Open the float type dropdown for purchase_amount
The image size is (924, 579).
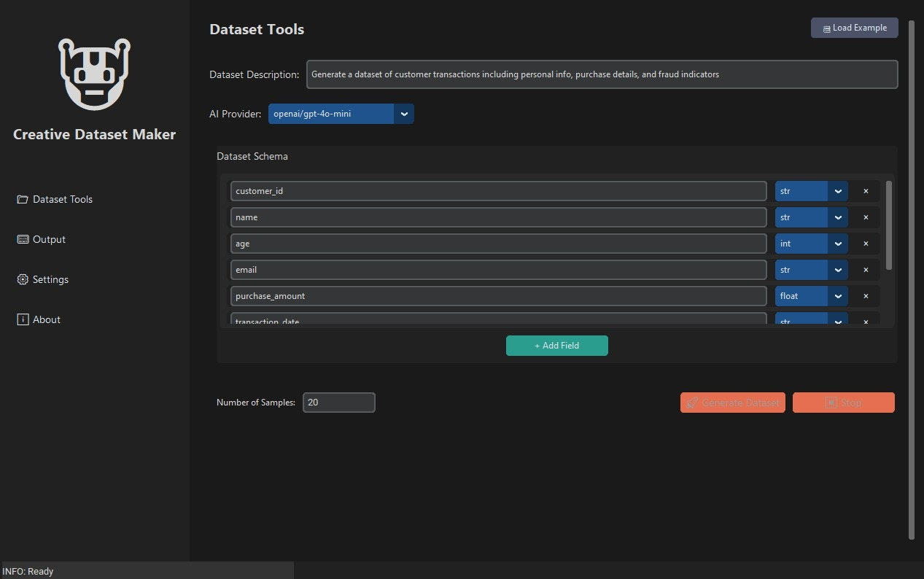[811, 296]
